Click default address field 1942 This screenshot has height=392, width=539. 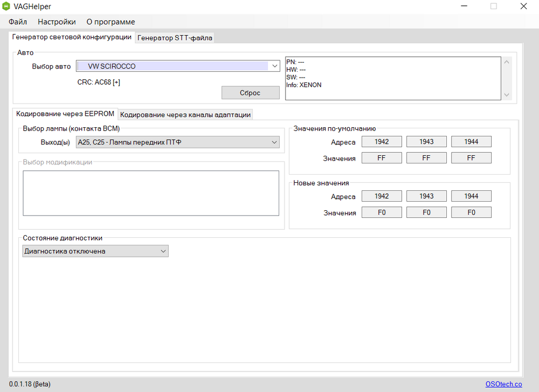[381, 142]
